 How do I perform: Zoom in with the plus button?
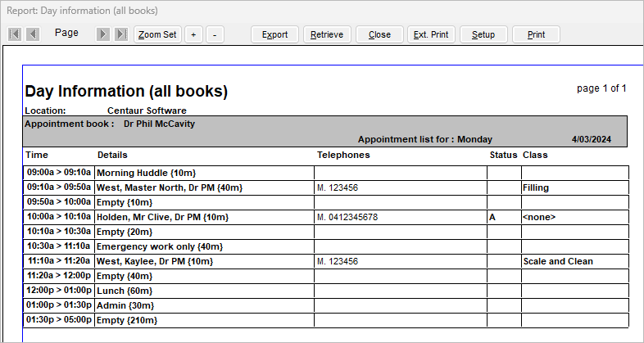pos(193,34)
